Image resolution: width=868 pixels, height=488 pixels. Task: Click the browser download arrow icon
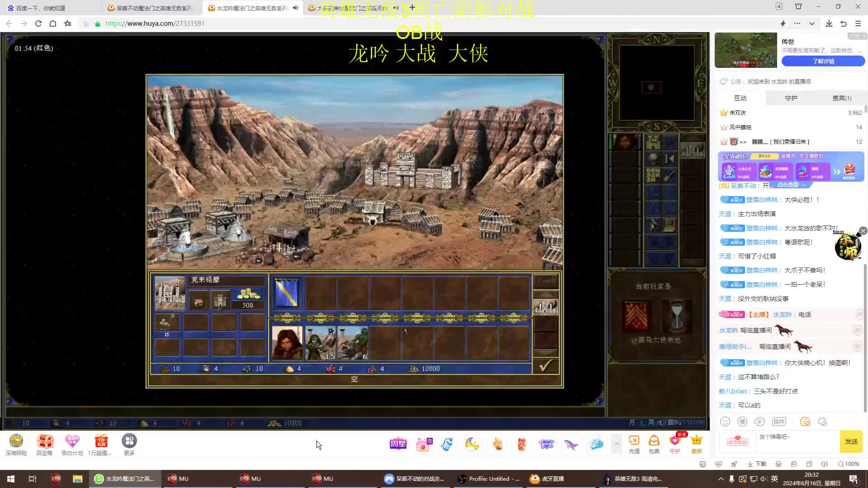(x=829, y=23)
